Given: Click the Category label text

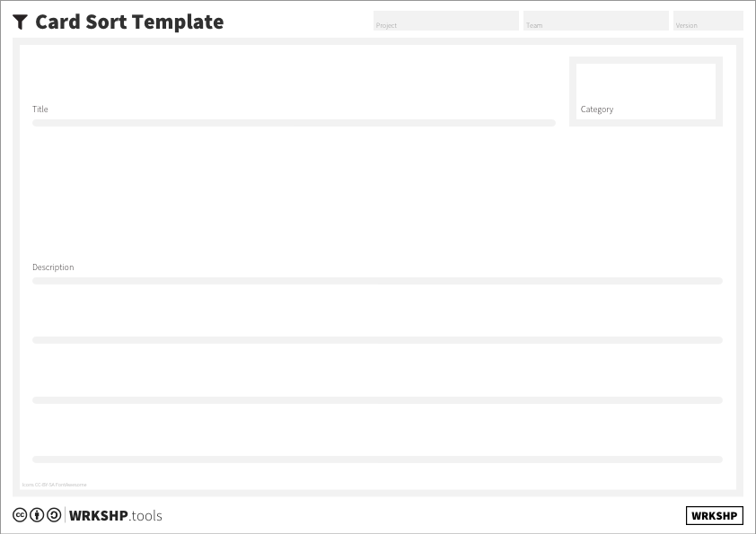Looking at the screenshot, I should (597, 109).
